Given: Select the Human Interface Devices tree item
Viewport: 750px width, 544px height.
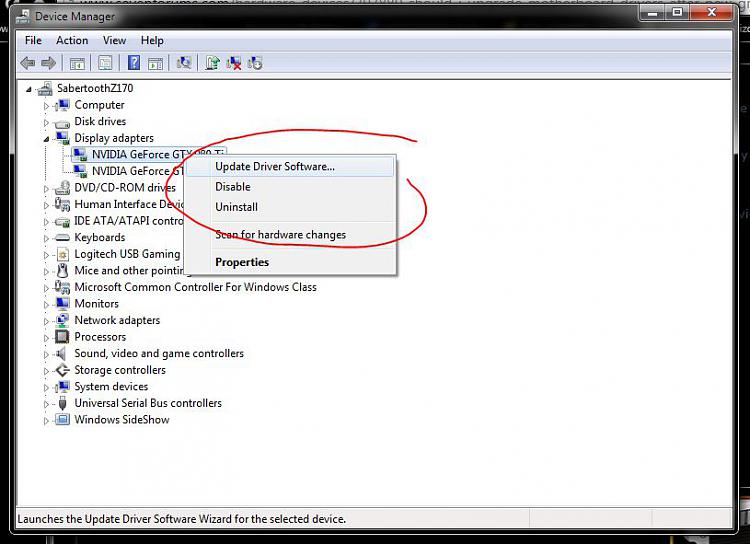Looking at the screenshot, I should tap(129, 204).
